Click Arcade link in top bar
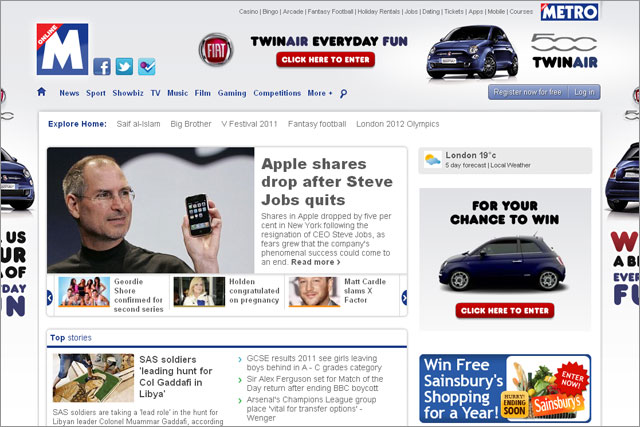Image resolution: width=640 pixels, height=427 pixels. (x=293, y=11)
